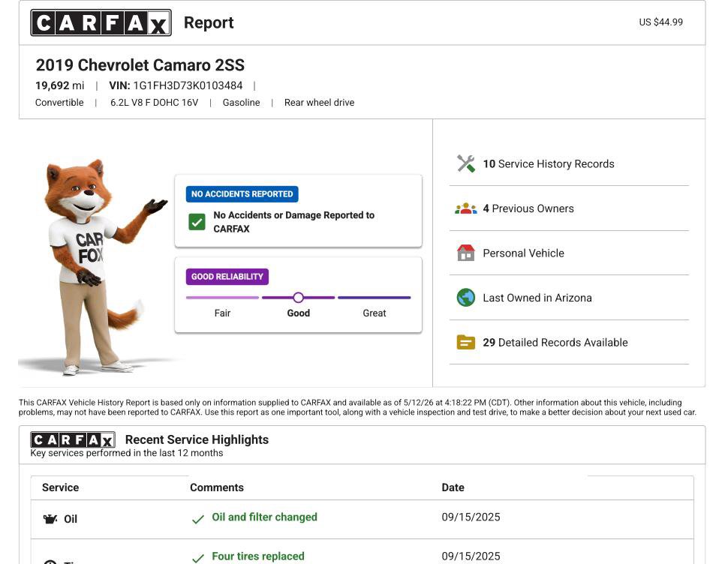Click the Service column header

tap(60, 487)
